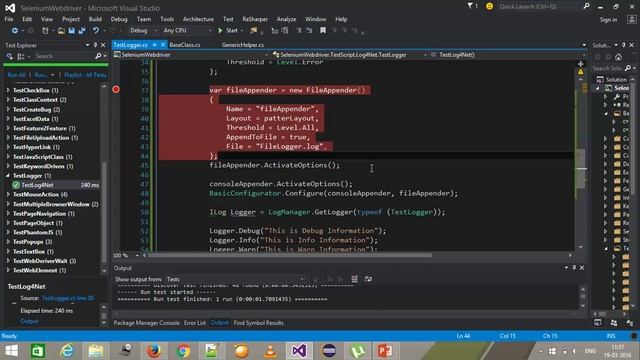640x360 pixels.
Task: Open the Debug configuration dropdown
Action: [x=143, y=31]
